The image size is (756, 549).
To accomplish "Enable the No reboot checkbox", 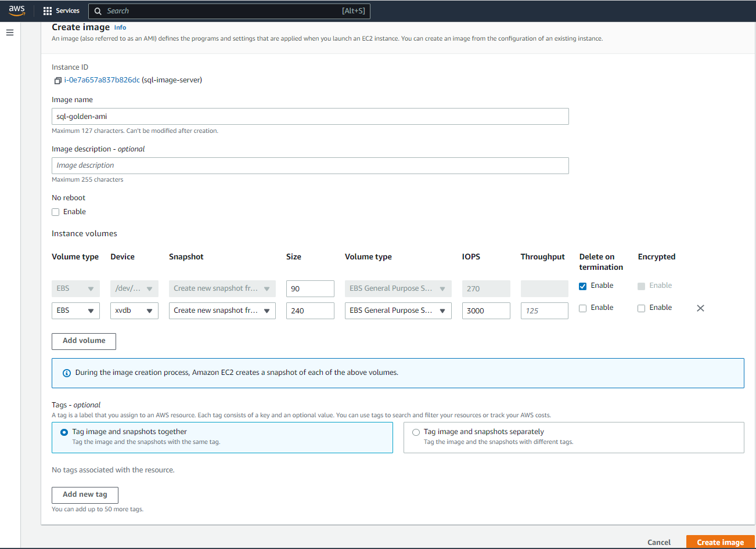I will 56,212.
